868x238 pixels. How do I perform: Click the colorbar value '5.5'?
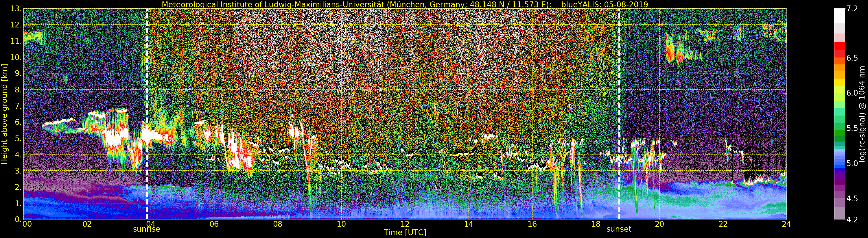(x=852, y=128)
